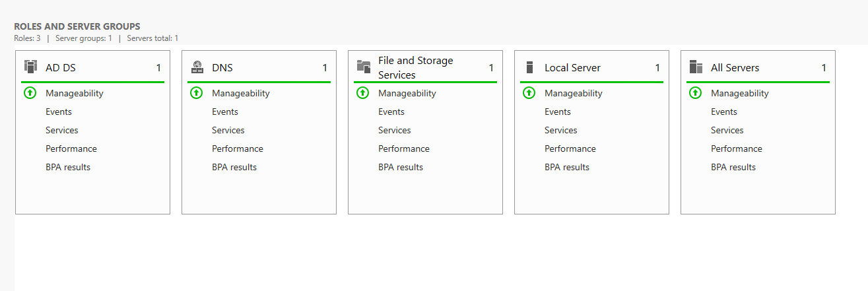Screen dimensions: 868x291
Task: Click the File and Storage Services folder icon
Action: click(363, 66)
